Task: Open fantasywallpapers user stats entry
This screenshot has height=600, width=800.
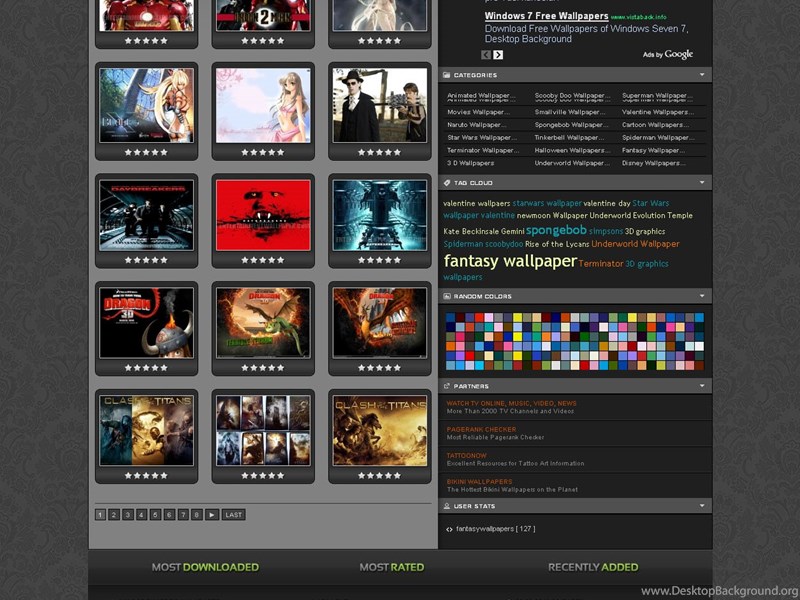Action: (x=495, y=529)
